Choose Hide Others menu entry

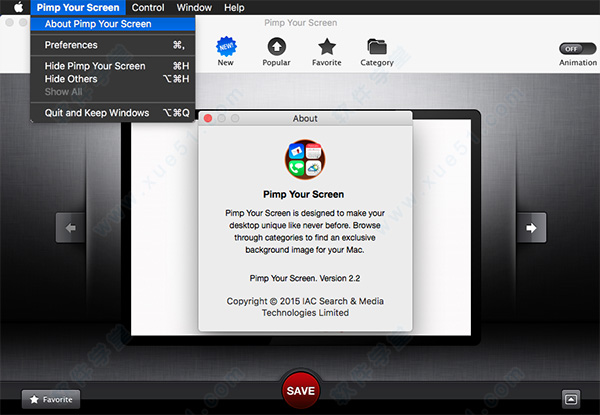[x=113, y=79]
